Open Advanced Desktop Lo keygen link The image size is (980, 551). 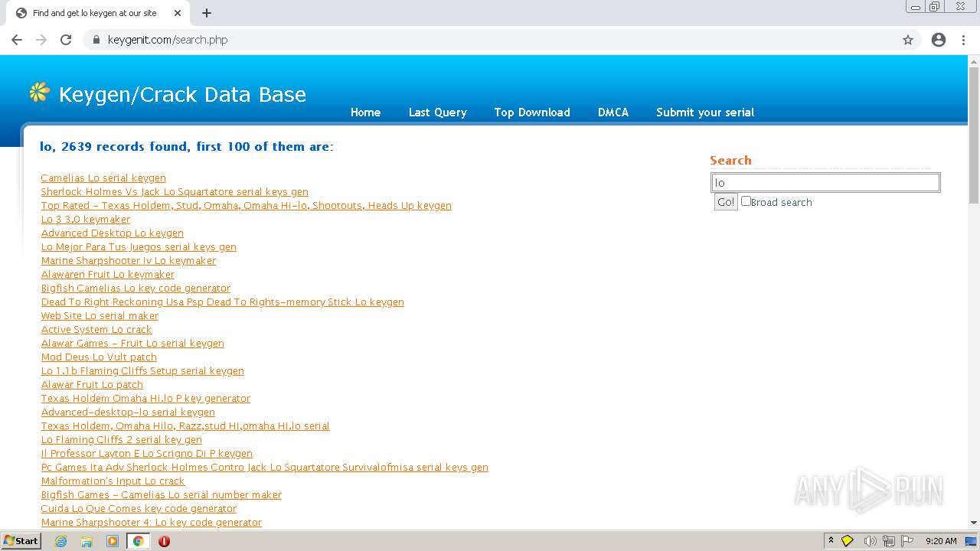point(113,233)
